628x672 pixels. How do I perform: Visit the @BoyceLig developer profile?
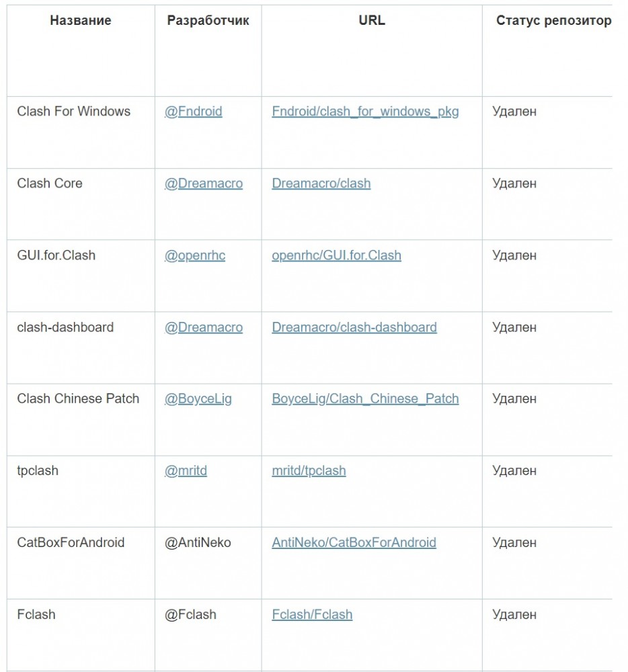pos(198,398)
